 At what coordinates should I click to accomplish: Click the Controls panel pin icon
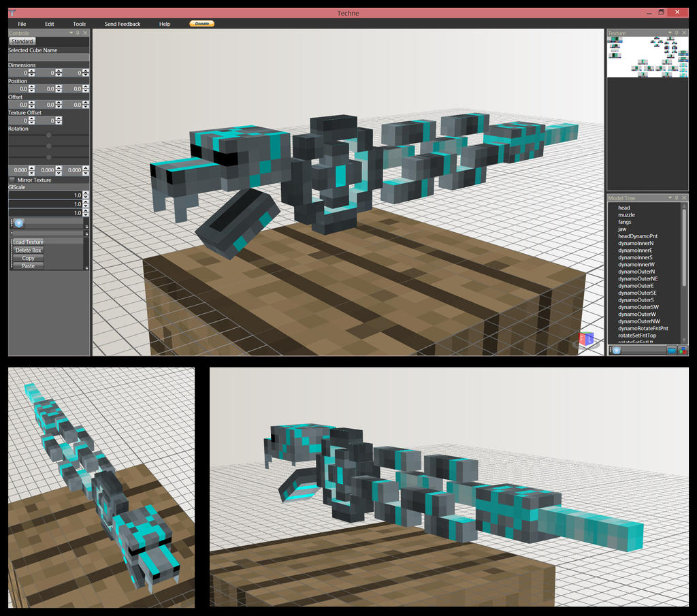pyautogui.click(x=78, y=33)
